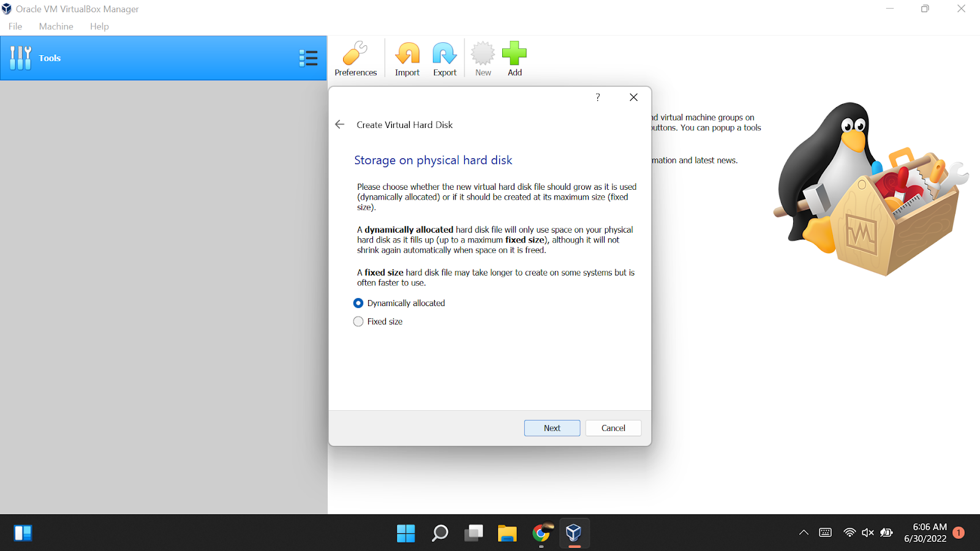Click the Next button
This screenshot has height=551, width=980.
[x=552, y=428]
